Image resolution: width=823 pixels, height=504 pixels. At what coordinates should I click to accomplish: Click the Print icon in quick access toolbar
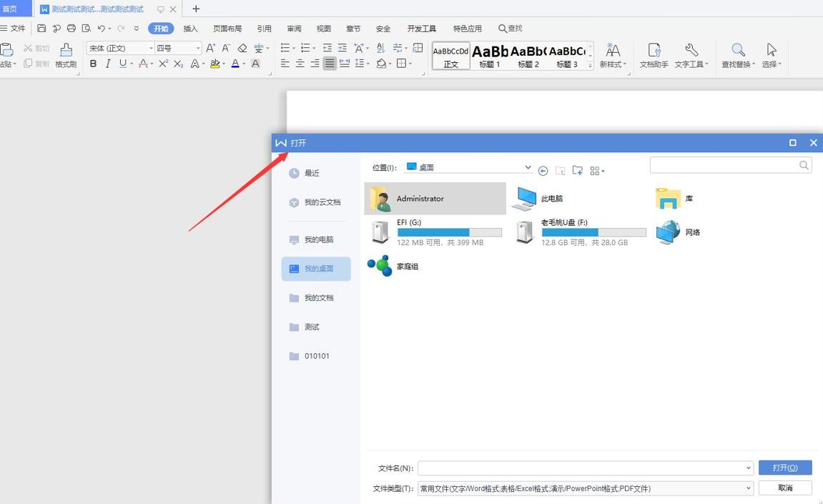pyautogui.click(x=72, y=29)
